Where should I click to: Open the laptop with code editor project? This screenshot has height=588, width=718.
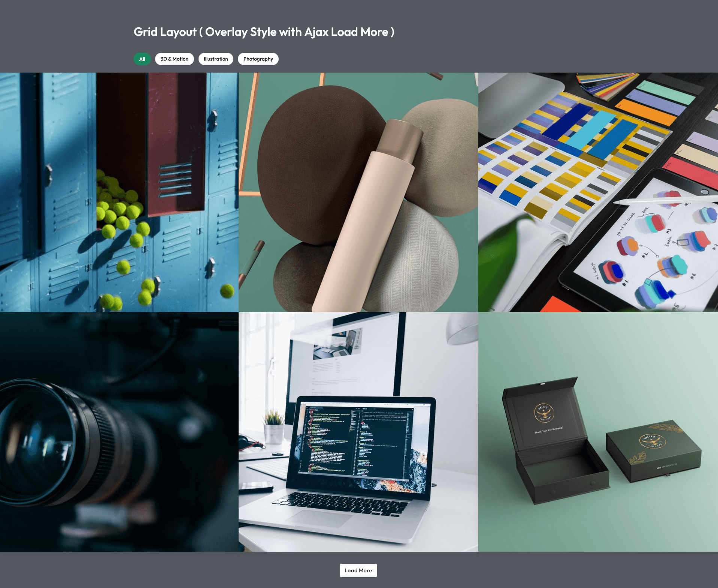coord(358,432)
